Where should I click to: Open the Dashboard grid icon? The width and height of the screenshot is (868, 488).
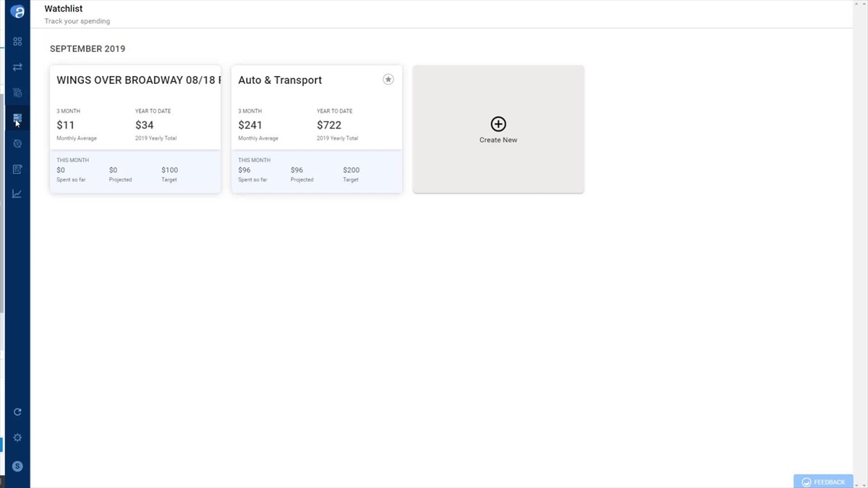[x=17, y=42]
